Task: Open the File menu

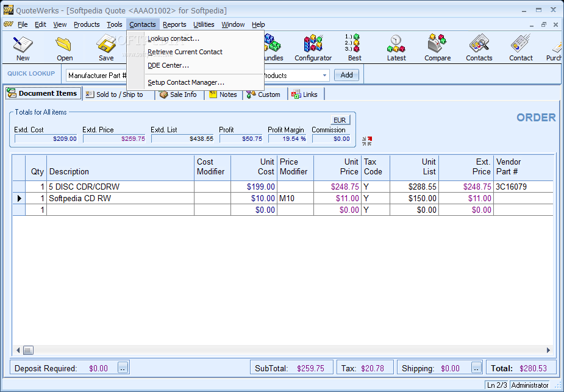Action: pyautogui.click(x=23, y=24)
